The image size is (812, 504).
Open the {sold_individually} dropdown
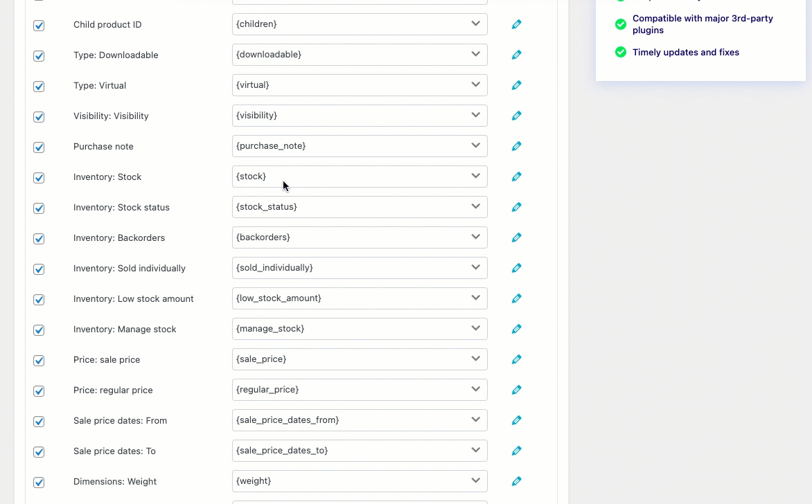point(476,267)
